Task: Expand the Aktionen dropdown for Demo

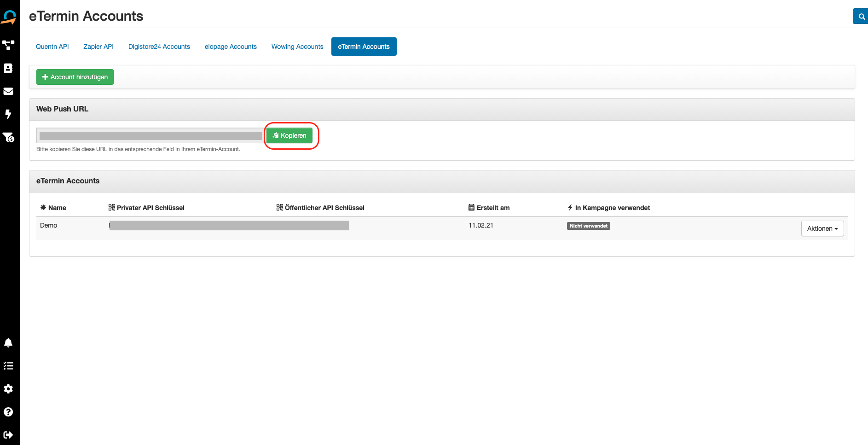Action: pos(822,228)
